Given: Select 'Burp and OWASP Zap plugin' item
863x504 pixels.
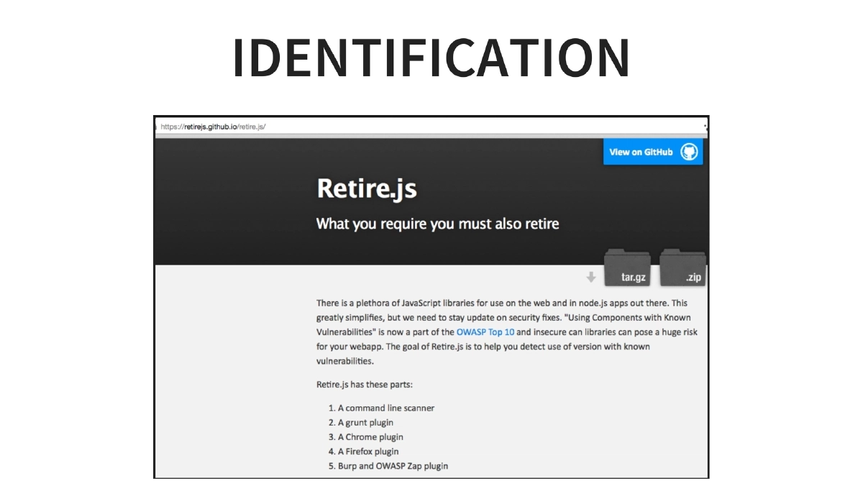Looking at the screenshot, I should click(393, 466).
